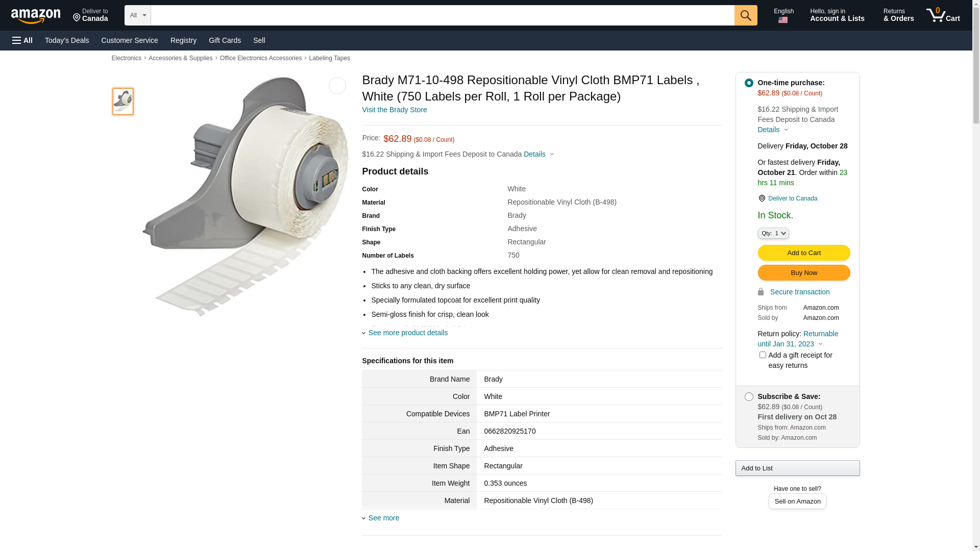980x551 pixels.
Task: Expand See more product details
Action: click(407, 333)
